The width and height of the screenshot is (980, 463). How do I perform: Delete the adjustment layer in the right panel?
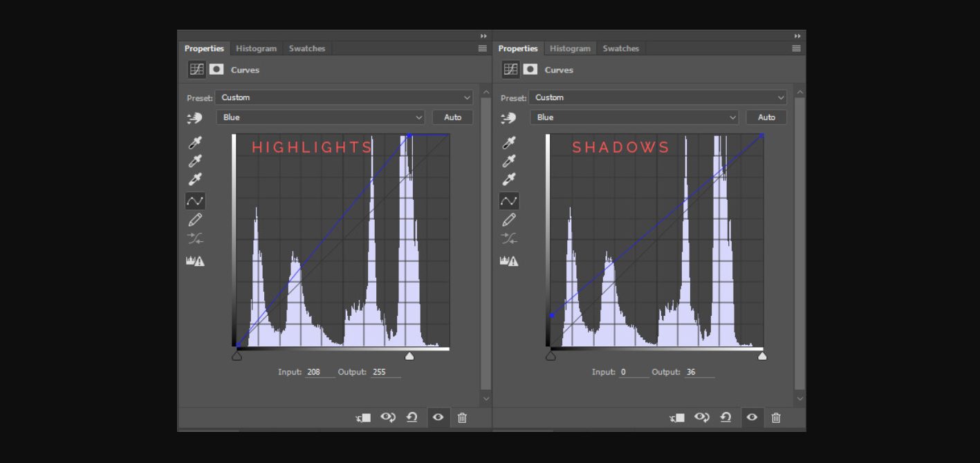[x=777, y=417]
